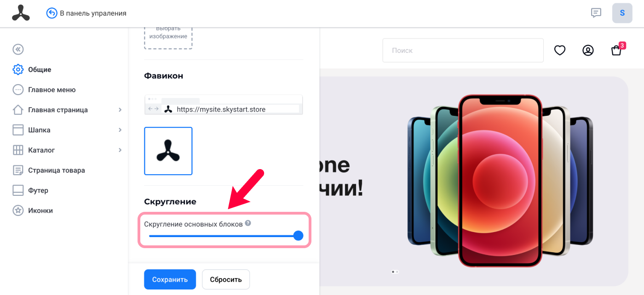Screen dimensions: 644x295
Task: Click the wishlist heart icon
Action: 560,50
